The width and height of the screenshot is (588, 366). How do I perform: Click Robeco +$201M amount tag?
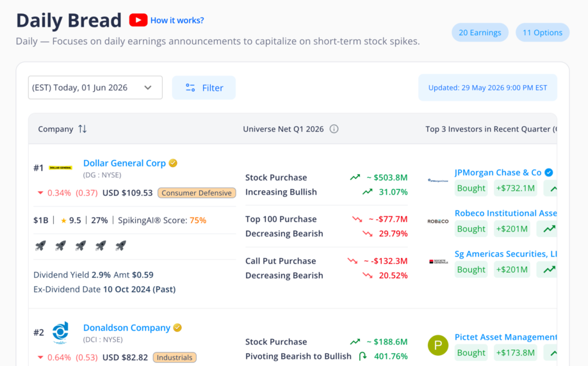click(x=512, y=228)
